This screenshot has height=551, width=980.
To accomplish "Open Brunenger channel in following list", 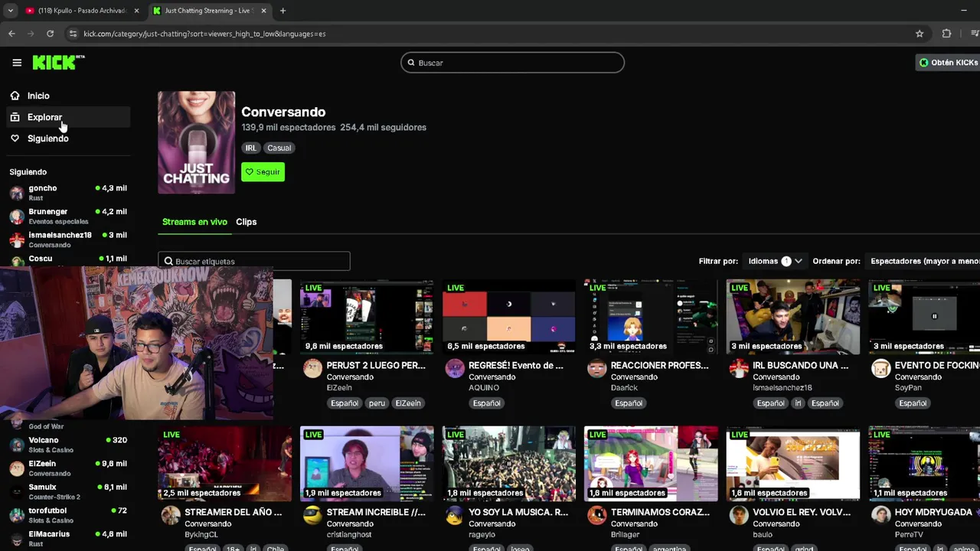I will click(68, 216).
